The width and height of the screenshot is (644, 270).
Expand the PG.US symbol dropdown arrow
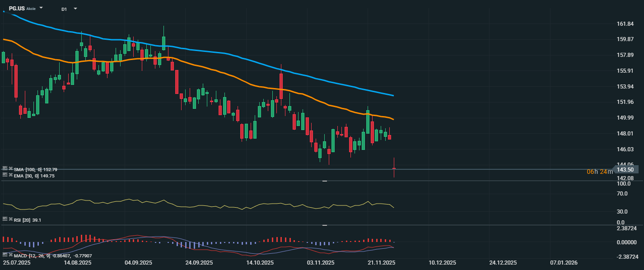(41, 8)
